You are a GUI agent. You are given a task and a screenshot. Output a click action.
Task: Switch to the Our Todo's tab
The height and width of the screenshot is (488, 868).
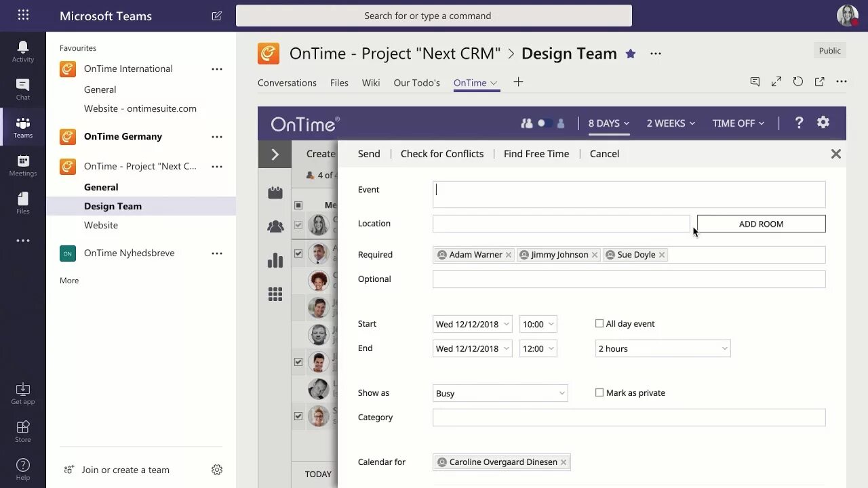coord(416,83)
